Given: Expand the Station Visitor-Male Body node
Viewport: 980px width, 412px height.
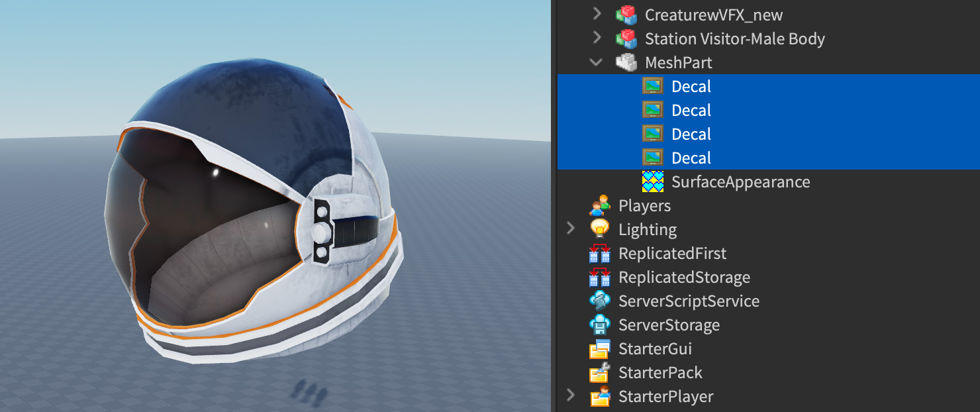Looking at the screenshot, I should pos(597,38).
